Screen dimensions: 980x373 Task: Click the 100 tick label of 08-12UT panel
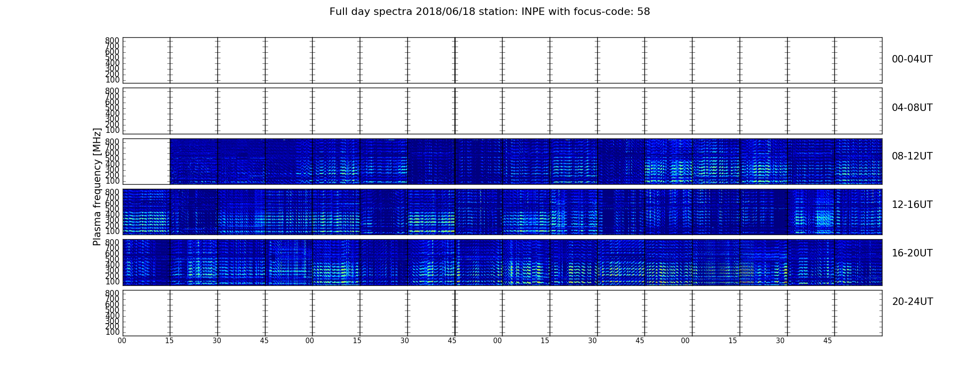coord(112,180)
